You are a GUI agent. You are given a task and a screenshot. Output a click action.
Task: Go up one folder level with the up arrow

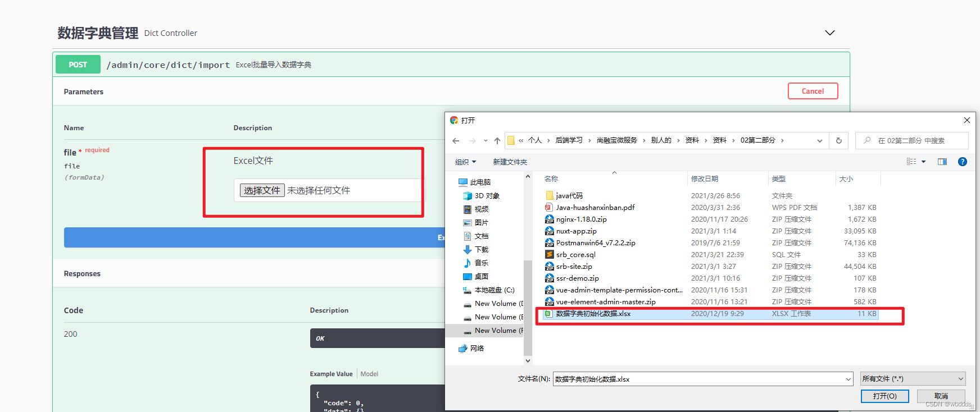point(497,141)
